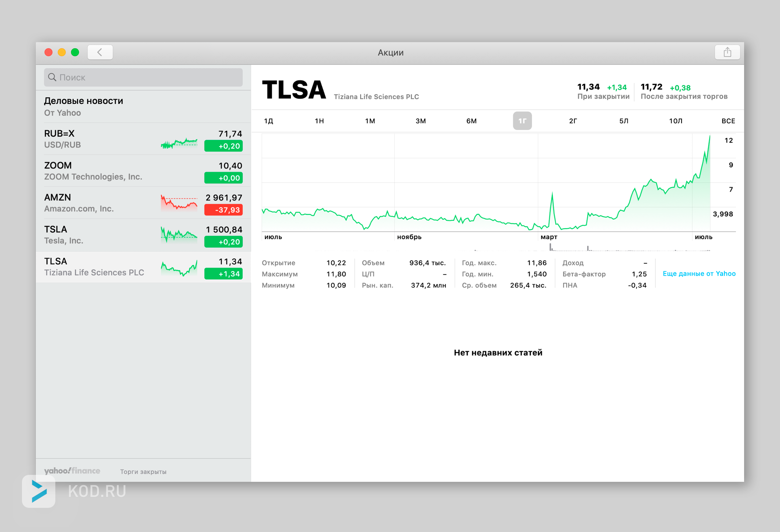
Task: Select the TSLA Tesla row
Action: coord(143,235)
